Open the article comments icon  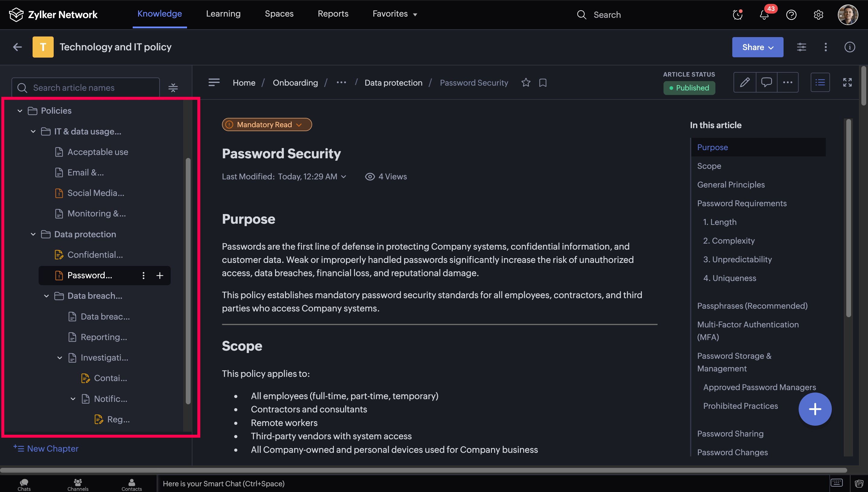pyautogui.click(x=766, y=82)
